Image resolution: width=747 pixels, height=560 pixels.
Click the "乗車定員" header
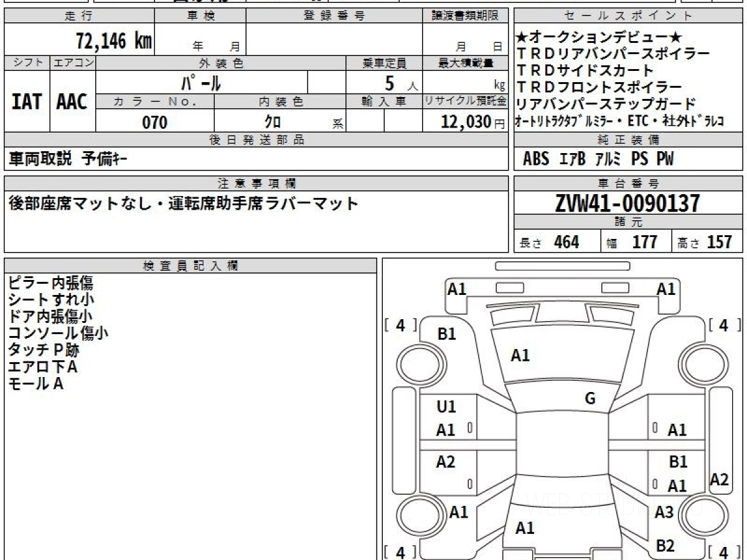[x=385, y=63]
